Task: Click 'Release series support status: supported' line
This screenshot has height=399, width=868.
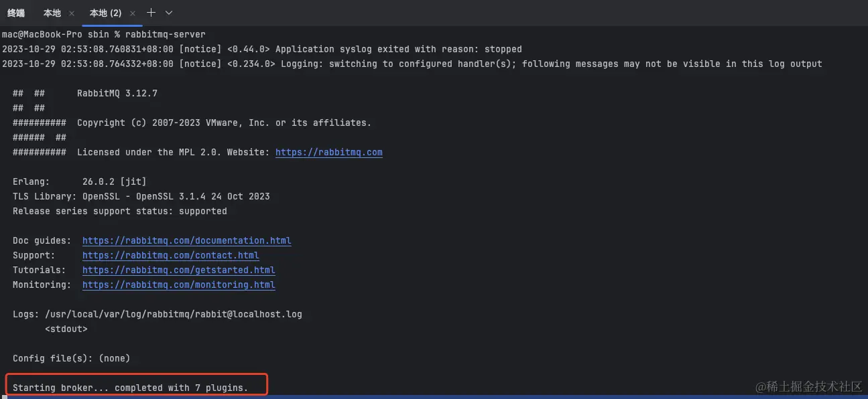Action: click(120, 211)
